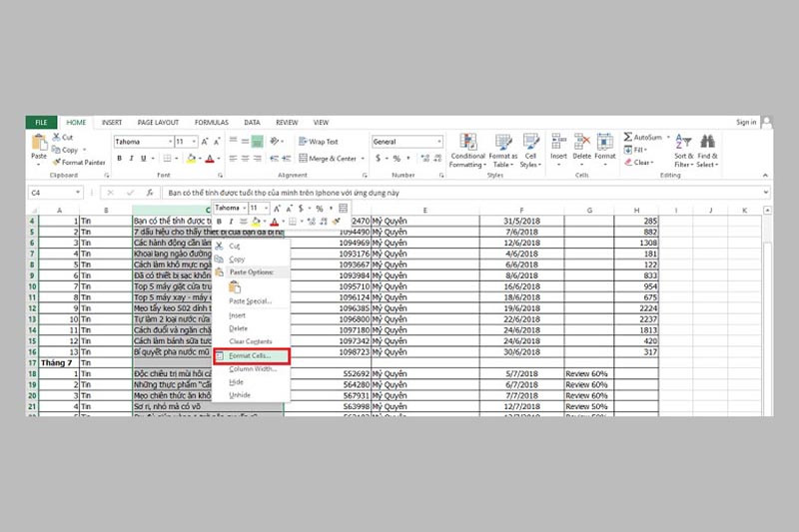Click the Format cells icon in Cells group
The height and width of the screenshot is (532, 799).
[605, 142]
